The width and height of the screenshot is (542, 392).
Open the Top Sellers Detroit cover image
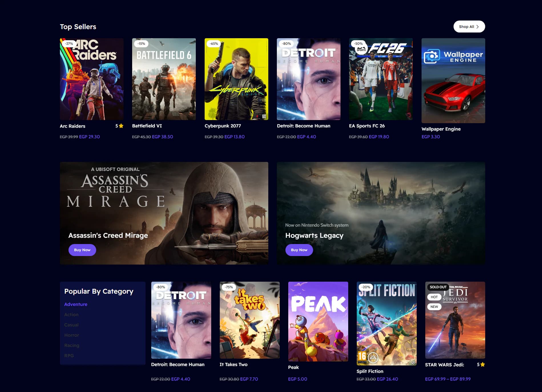309,79
